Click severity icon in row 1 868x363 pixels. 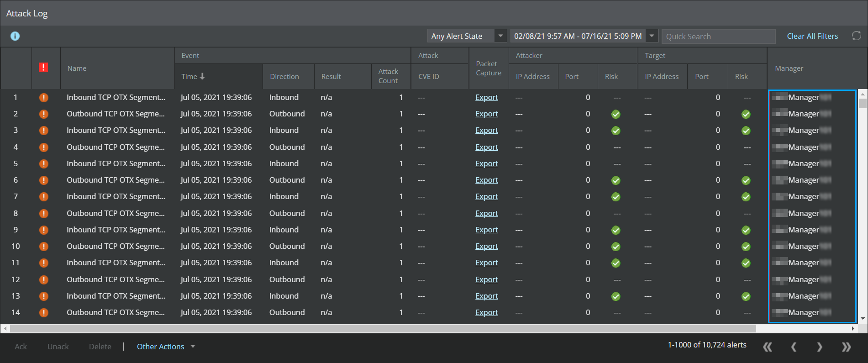coord(44,98)
